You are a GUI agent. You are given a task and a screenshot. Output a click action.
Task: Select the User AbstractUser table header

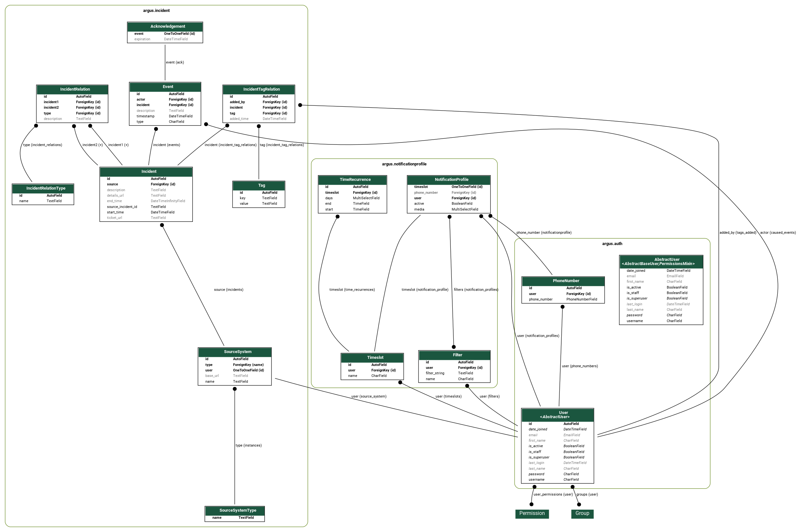coord(557,415)
